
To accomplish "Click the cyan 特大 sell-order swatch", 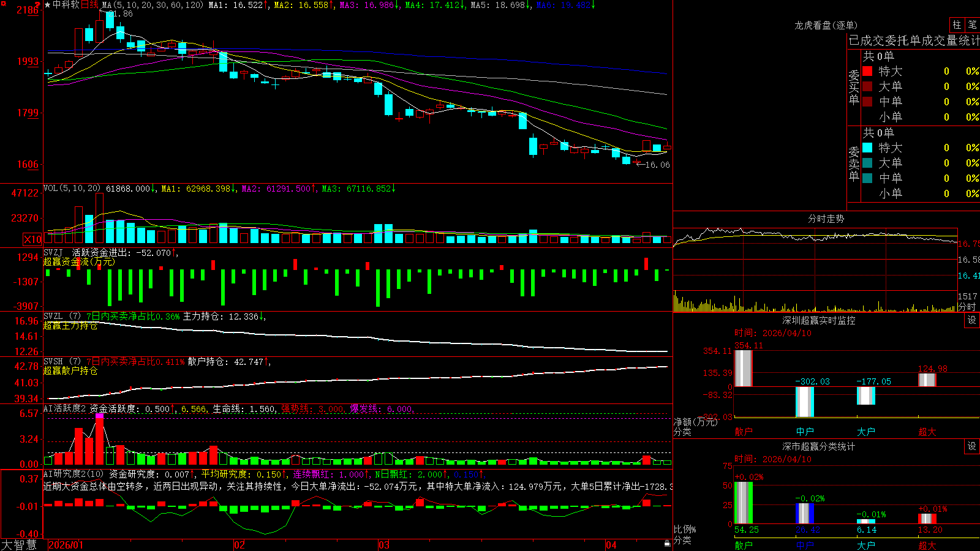I will click(867, 148).
